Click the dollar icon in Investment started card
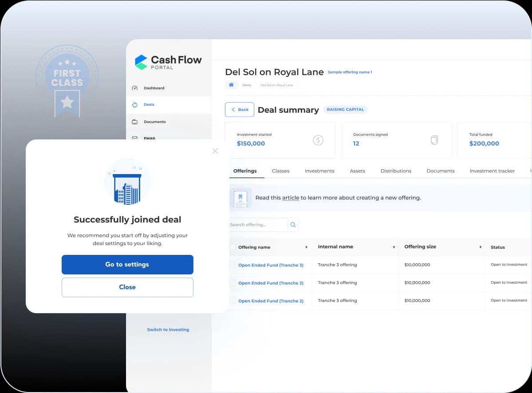Screen dimensions: 532x393 tap(318, 140)
